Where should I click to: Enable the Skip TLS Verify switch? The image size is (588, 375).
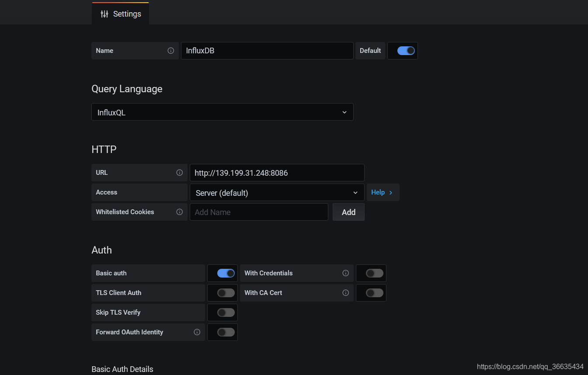226,312
